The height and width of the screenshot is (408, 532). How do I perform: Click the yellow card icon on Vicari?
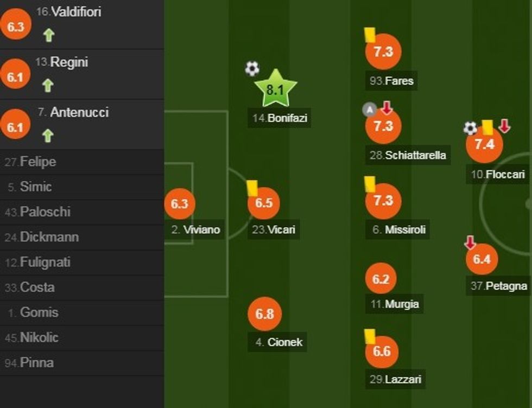pyautogui.click(x=252, y=188)
